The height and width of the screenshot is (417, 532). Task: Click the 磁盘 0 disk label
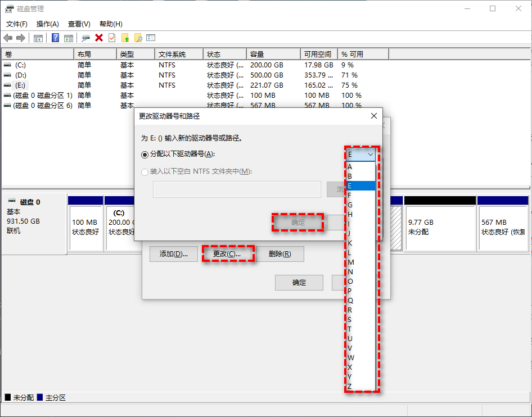pyautogui.click(x=30, y=202)
